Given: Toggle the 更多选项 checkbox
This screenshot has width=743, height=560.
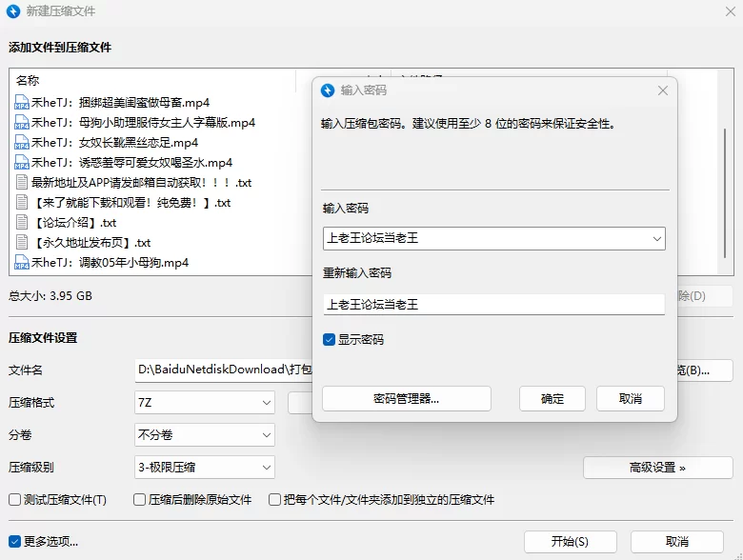Looking at the screenshot, I should tap(14, 541).
